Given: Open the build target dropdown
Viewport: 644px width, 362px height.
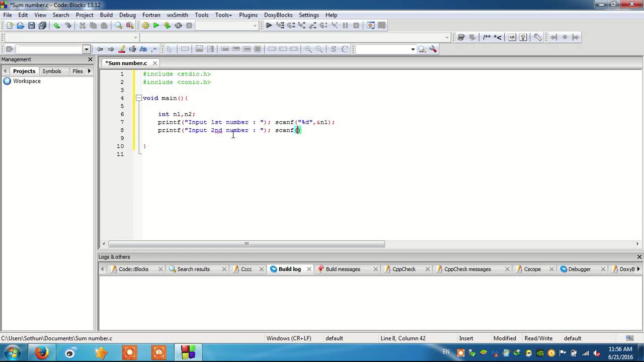Looking at the screenshot, I should pos(255,26).
